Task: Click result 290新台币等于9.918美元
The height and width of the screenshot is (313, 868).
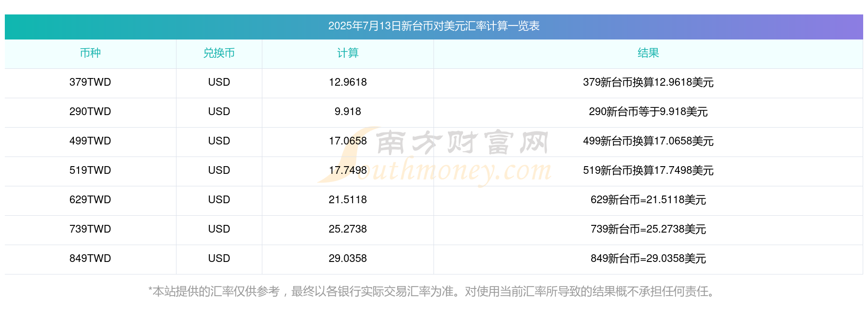Action: pos(648,112)
